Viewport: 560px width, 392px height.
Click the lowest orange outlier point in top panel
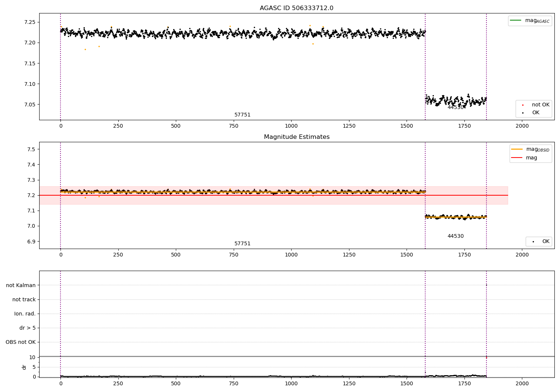click(85, 49)
